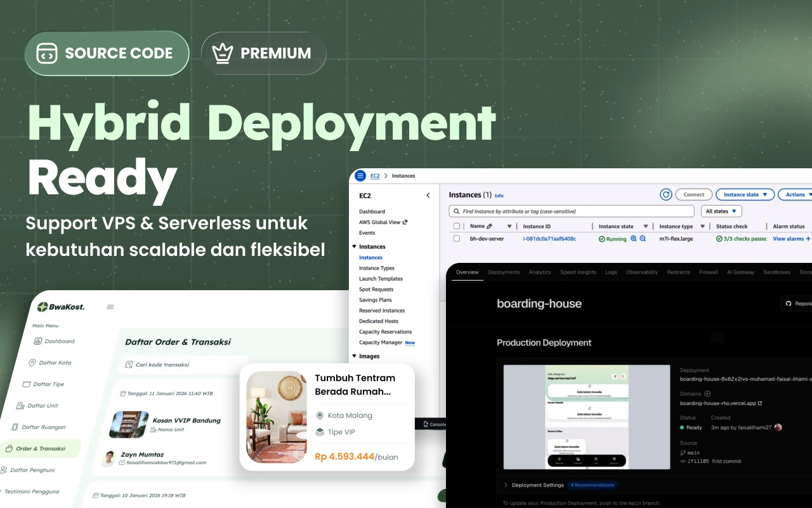Tick the bh-dev-server row checkbox
This screenshot has height=508, width=812.
tap(457, 239)
